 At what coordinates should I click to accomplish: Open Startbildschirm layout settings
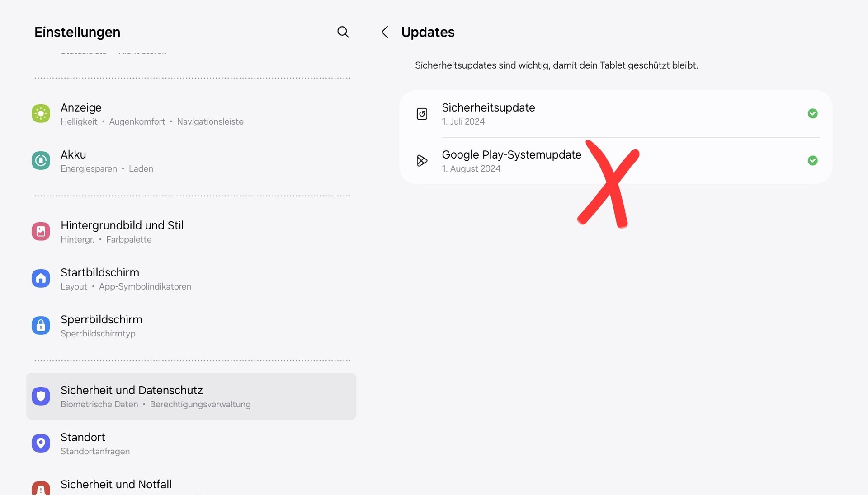point(126,279)
